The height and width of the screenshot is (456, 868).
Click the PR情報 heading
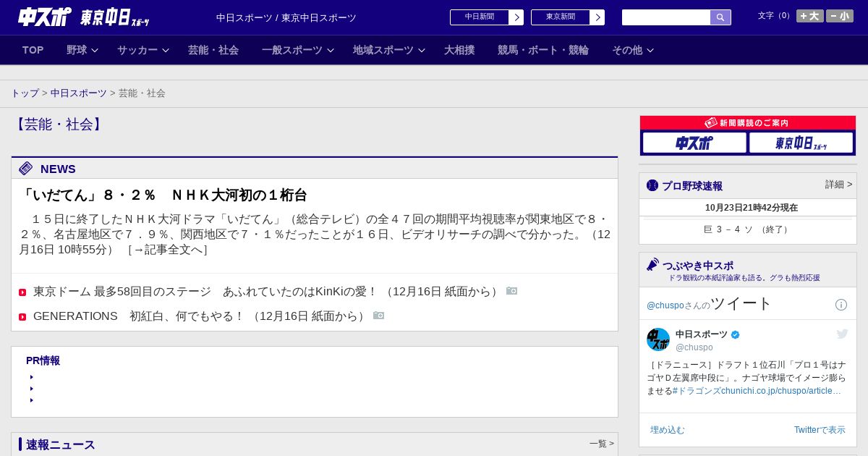[43, 360]
